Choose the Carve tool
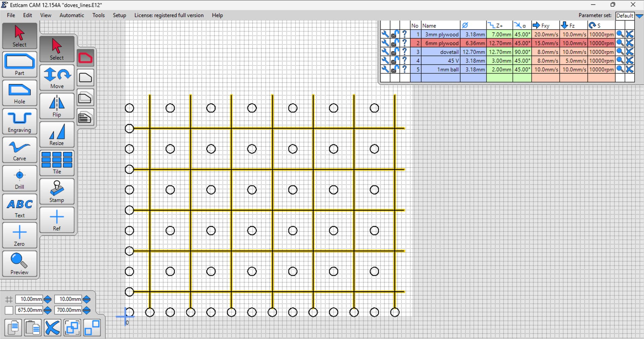 tap(19, 150)
